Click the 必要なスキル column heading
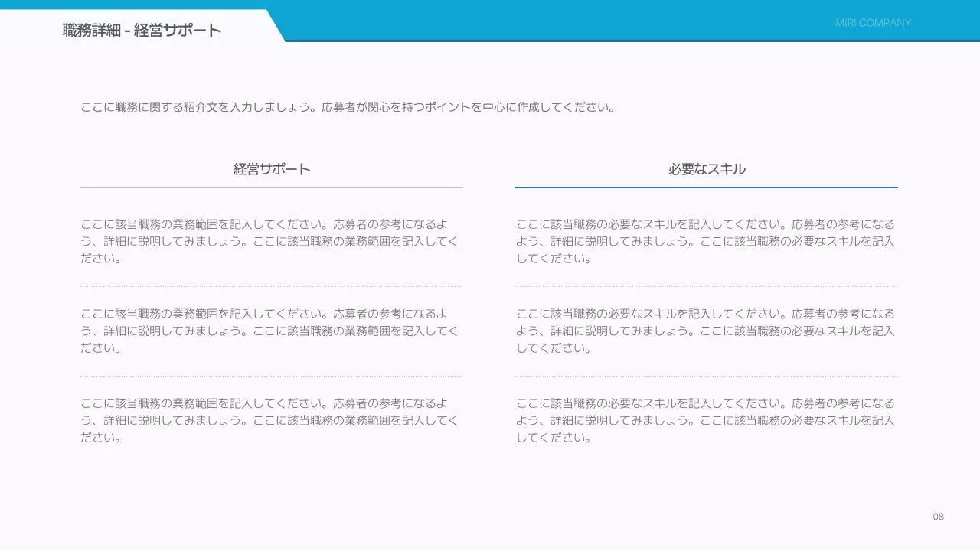 (x=707, y=169)
